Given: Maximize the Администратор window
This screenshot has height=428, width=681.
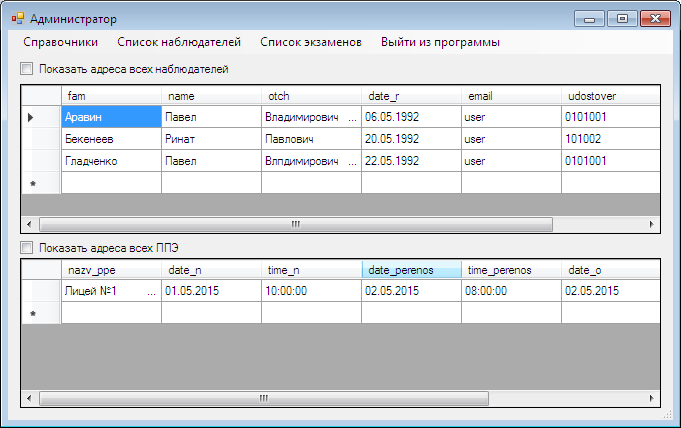Looking at the screenshot, I should point(622,19).
